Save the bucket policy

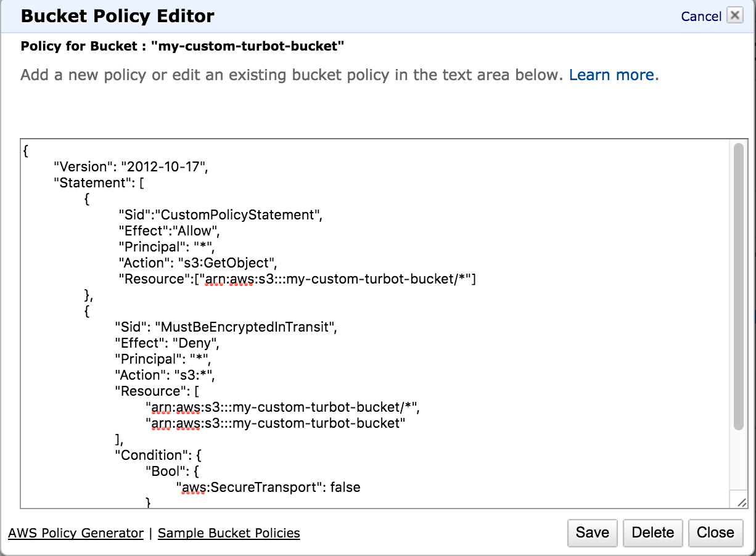(592, 533)
